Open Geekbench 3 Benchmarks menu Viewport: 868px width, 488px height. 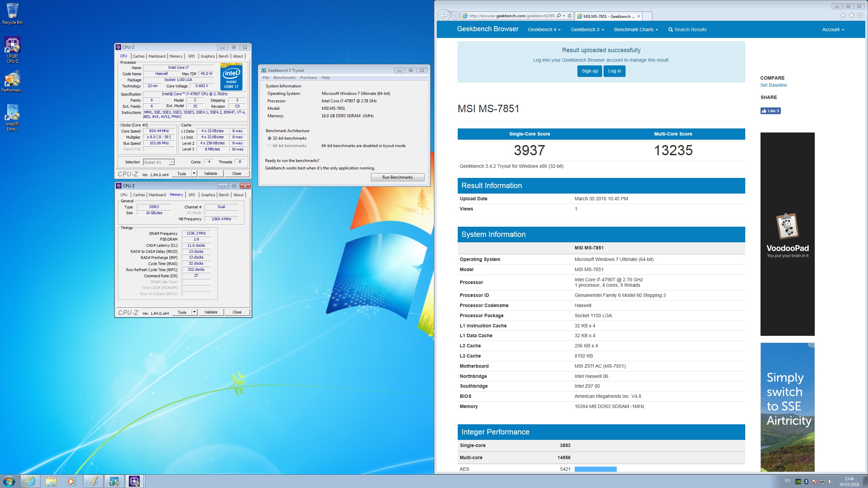[284, 78]
